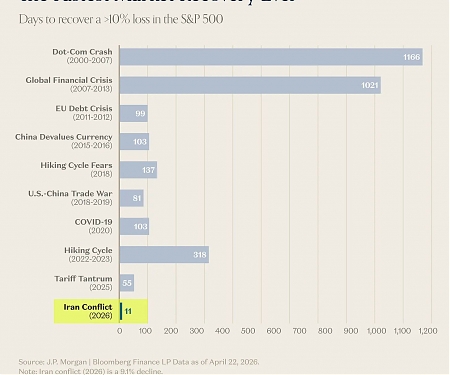The height and width of the screenshot is (375, 450).
Task: Click the 'Note: Iran conflict (2026)' footnote
Action: (x=91, y=371)
